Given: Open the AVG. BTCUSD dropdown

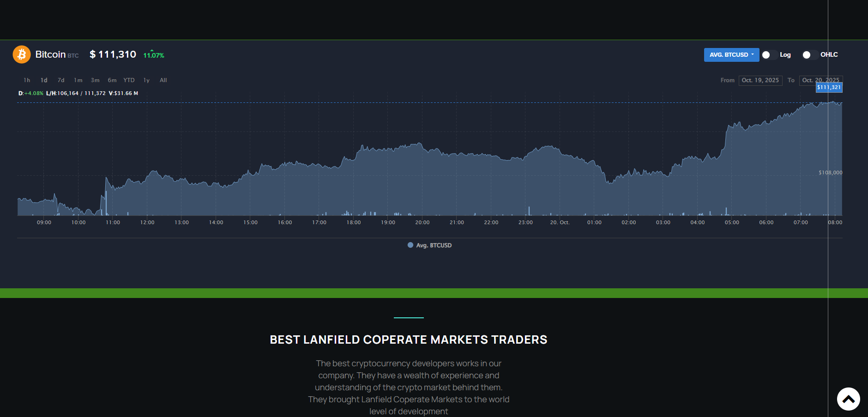Looking at the screenshot, I should 731,55.
